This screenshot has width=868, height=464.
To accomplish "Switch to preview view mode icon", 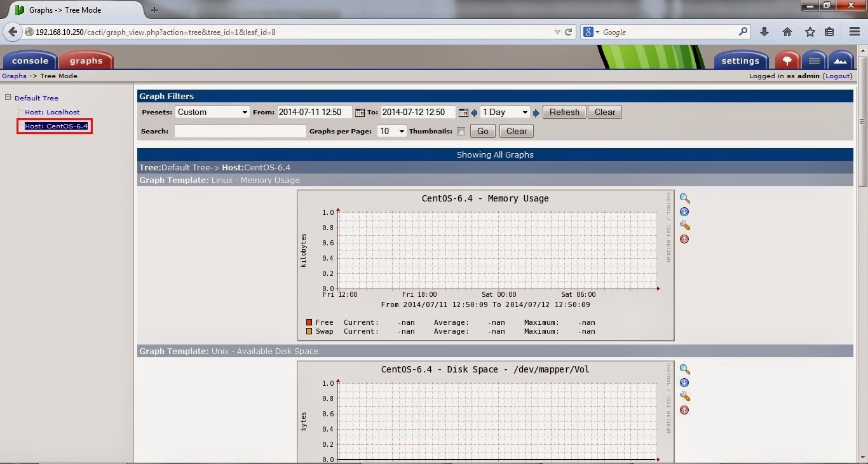I will pos(841,60).
